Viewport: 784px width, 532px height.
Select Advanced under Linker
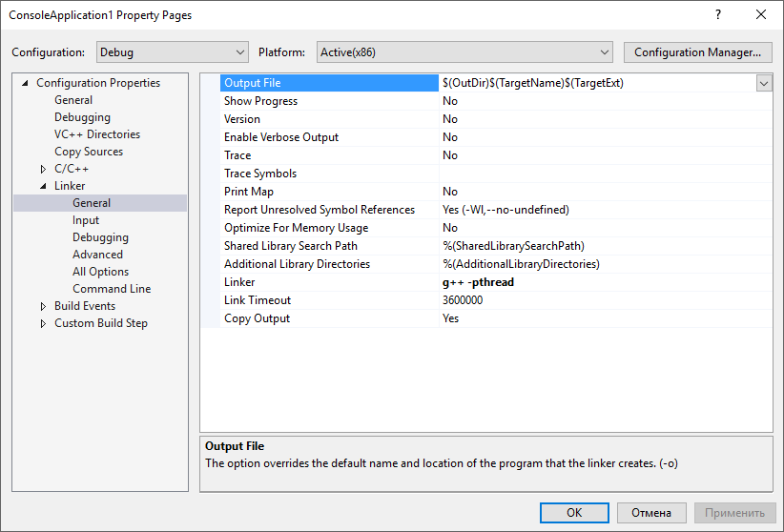point(97,255)
